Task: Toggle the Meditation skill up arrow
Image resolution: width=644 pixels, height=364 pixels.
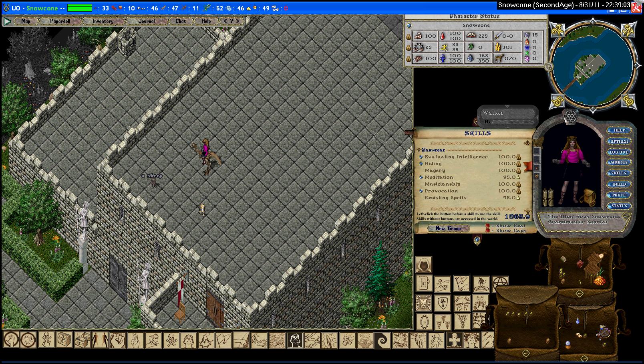Action: pos(518,177)
